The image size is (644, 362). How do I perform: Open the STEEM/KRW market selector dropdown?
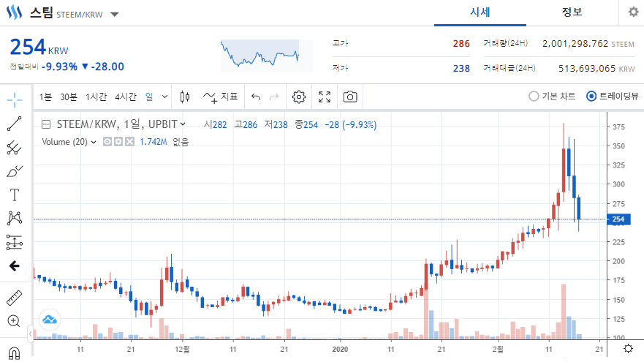(115, 15)
